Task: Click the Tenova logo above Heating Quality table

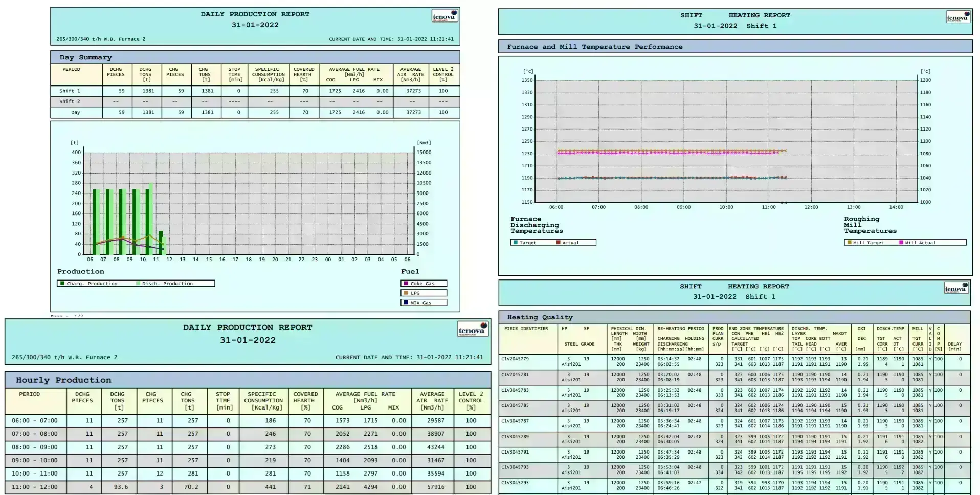Action: point(956,288)
